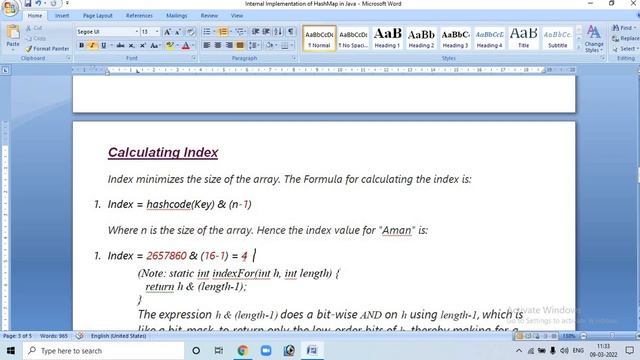This screenshot has height=360, width=640.
Task: Toggle Underline formatting
Action: point(103,45)
